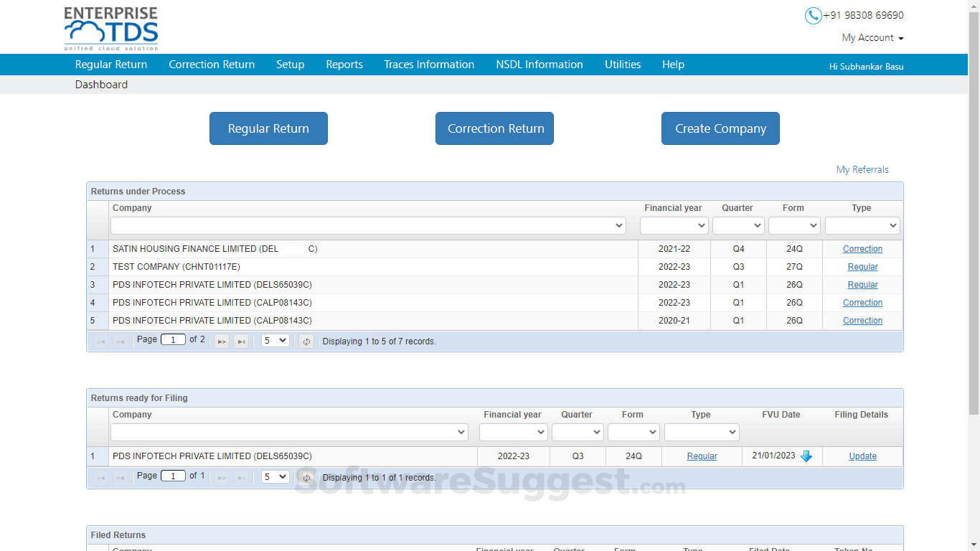The width and height of the screenshot is (980, 551).
Task: Open the My Account dropdown
Action: pyautogui.click(x=872, y=37)
